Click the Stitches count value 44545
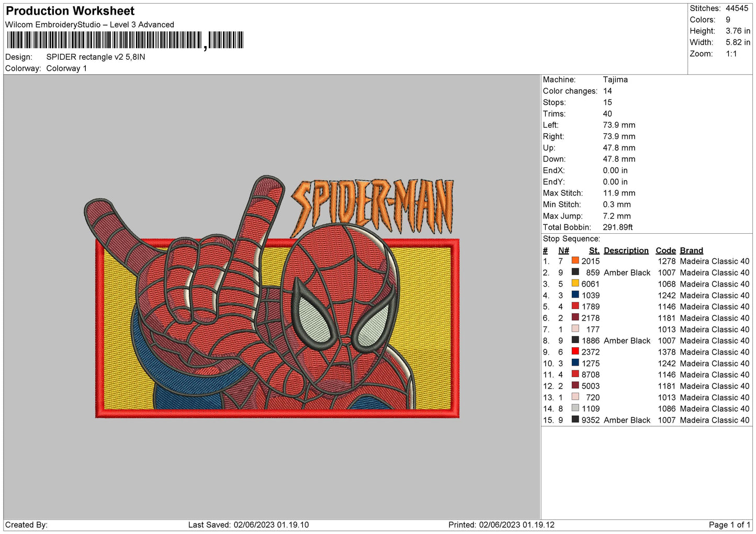The width and height of the screenshot is (756, 534). pos(737,8)
